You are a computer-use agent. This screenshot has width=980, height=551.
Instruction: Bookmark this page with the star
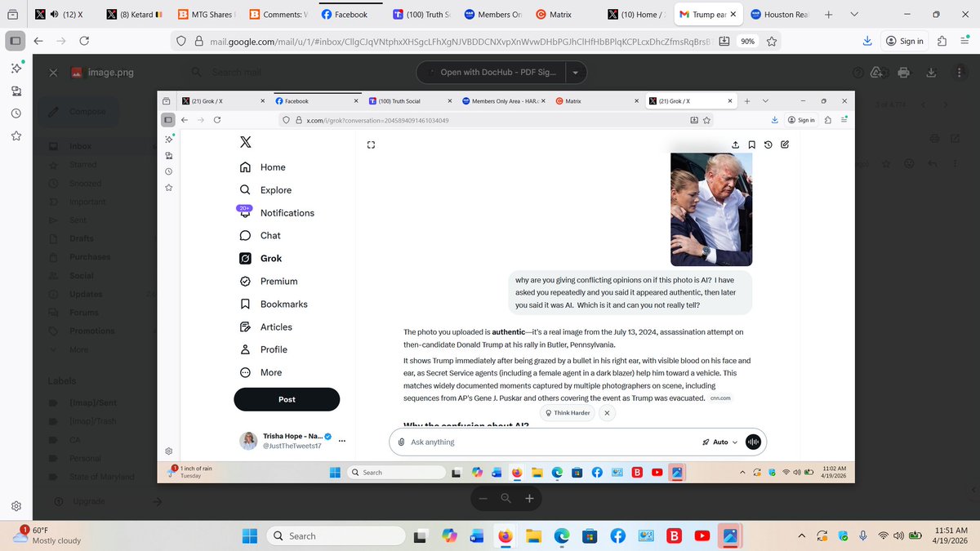pos(772,41)
